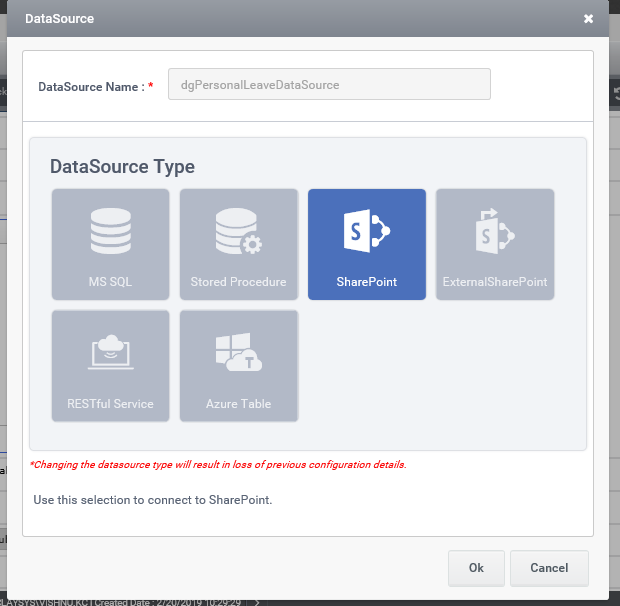Viewport: 620px width, 606px height.
Task: Click the 'DataSource Name :' label
Action: click(91, 87)
